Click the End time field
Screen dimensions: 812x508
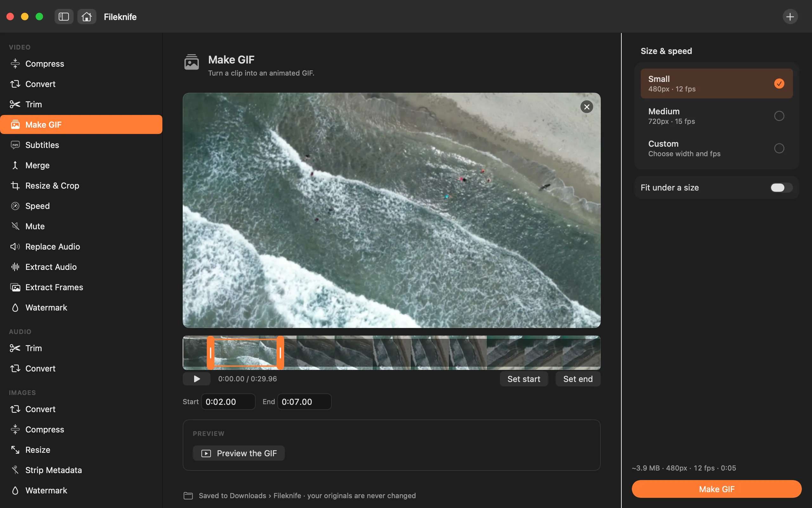click(304, 402)
